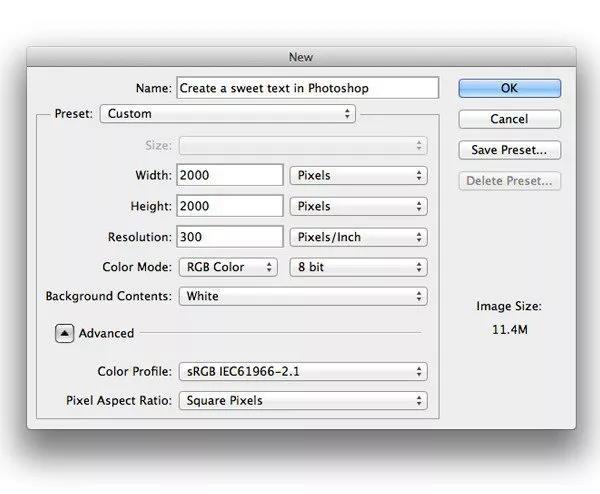Viewport: 600px width, 494px height.
Task: Open the Preset dropdown showing Custom
Action: point(228,114)
